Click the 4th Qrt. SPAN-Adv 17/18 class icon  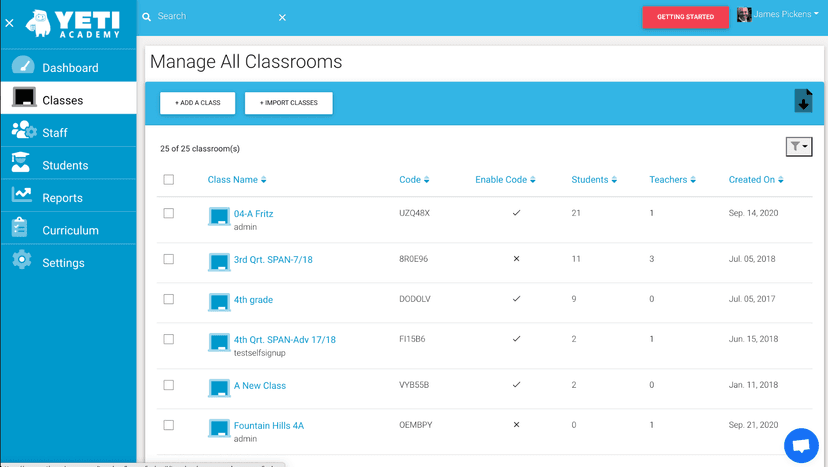[x=219, y=342]
